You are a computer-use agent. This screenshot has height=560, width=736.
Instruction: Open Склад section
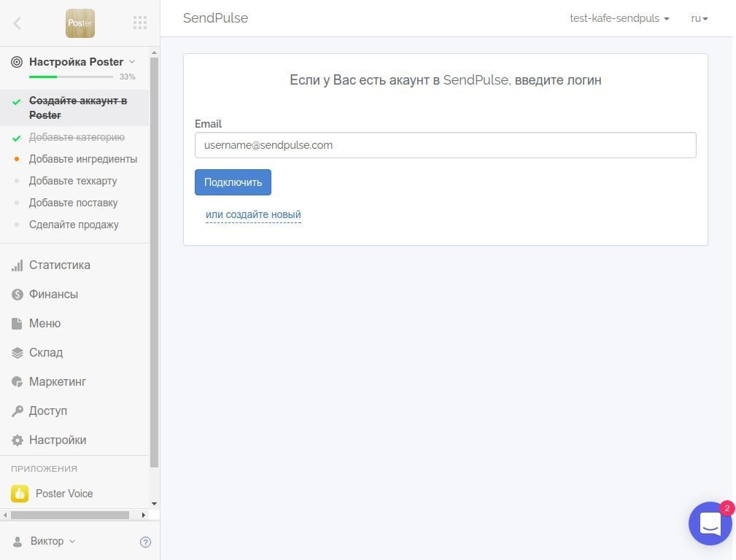(46, 352)
